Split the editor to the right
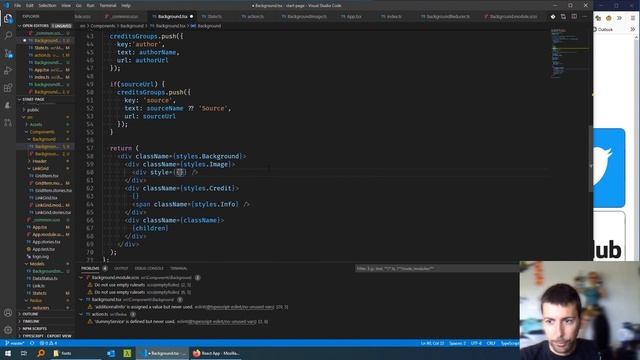 click(574, 17)
